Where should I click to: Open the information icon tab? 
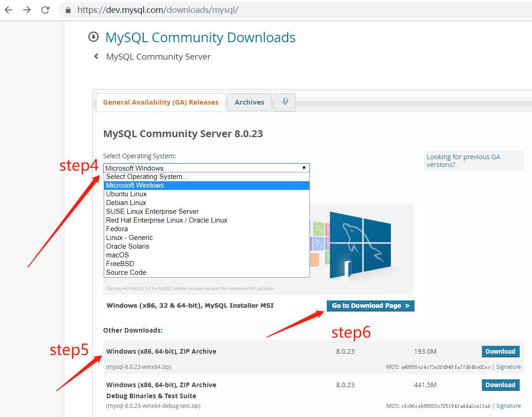click(284, 101)
